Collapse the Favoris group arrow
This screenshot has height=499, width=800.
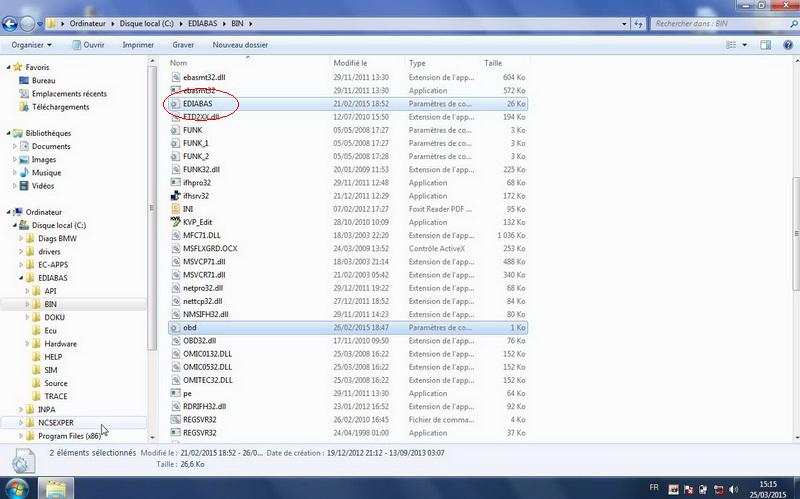(x=8, y=67)
